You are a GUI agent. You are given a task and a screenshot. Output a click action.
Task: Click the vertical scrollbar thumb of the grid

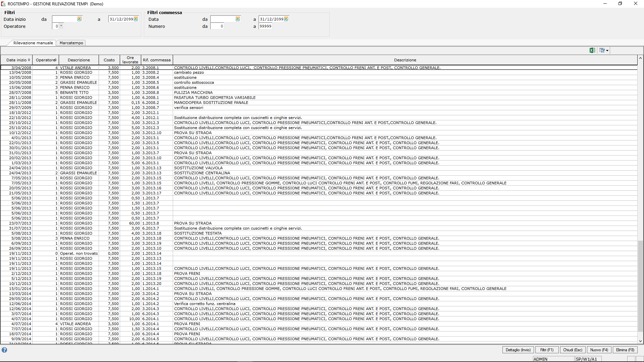point(640,287)
